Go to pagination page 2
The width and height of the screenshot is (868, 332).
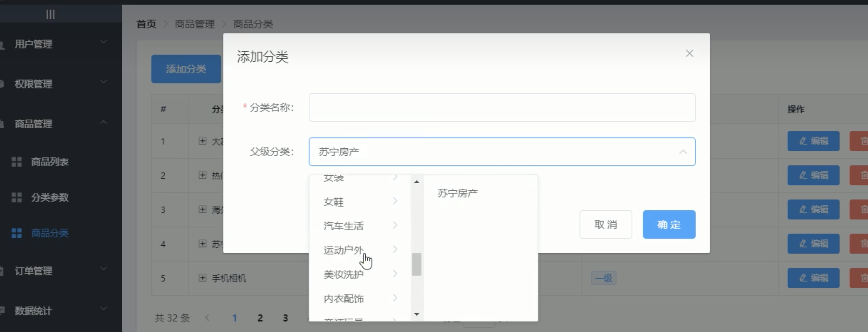click(x=260, y=318)
